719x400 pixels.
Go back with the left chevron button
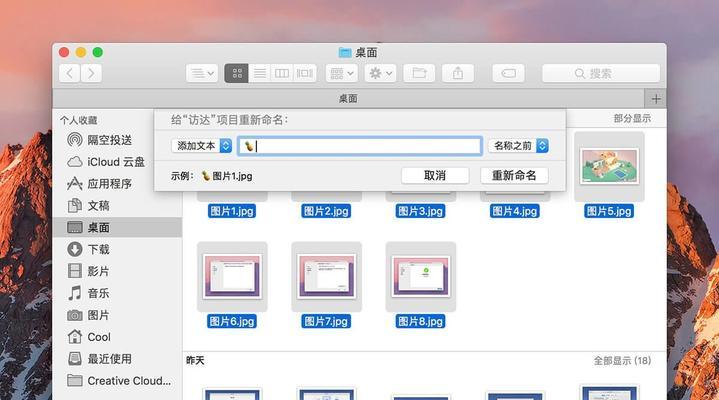70,73
